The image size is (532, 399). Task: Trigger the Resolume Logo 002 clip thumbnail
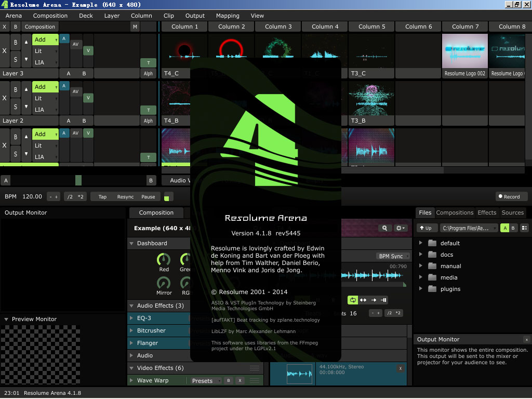(x=465, y=51)
